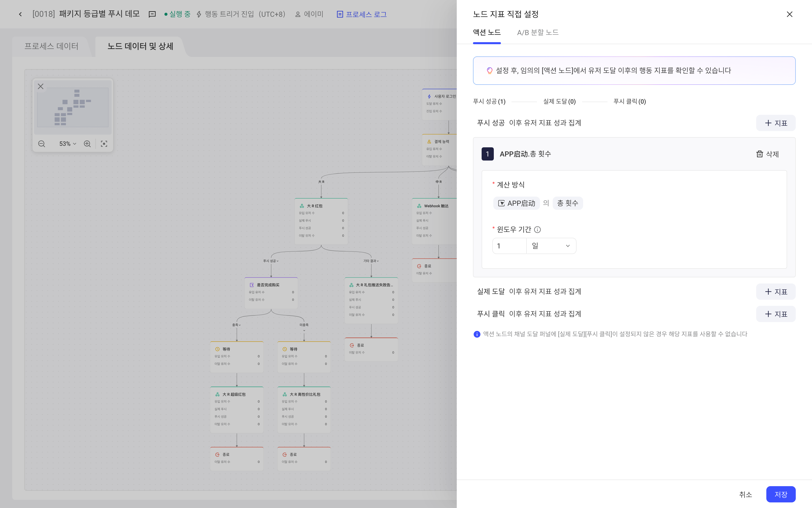Add 지표 for 푸시 성공 section
Screen dimensions: 812x508
[x=775, y=123]
